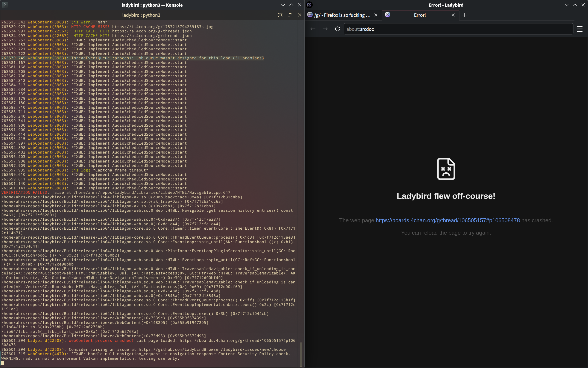Click the favicon on the /g/ tab
Screen dimensions: 588x368
pyautogui.click(x=310, y=15)
